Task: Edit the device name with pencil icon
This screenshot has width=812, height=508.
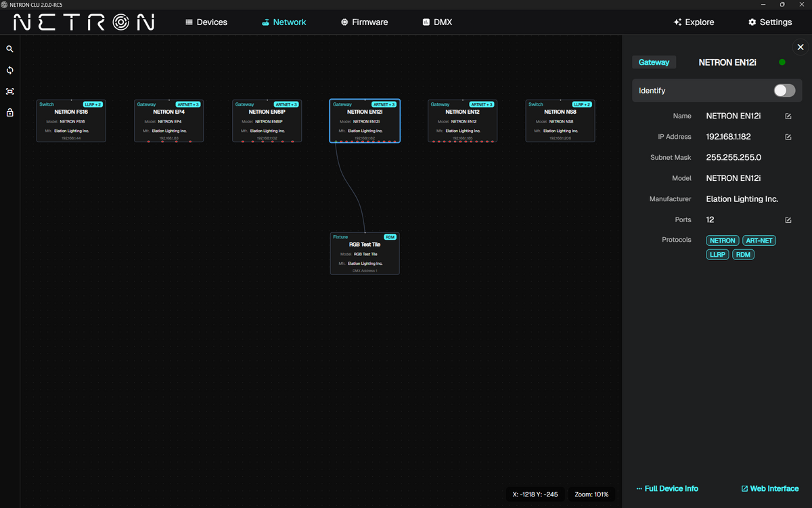Action: point(788,117)
